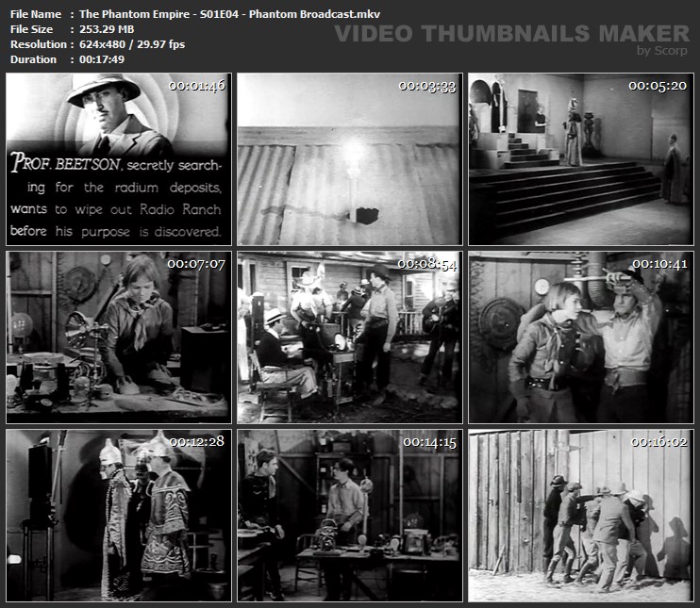The width and height of the screenshot is (700, 608).
Task: Click the 'PROF. BEETSON' caption text in first thumbnail
Action: (65, 162)
